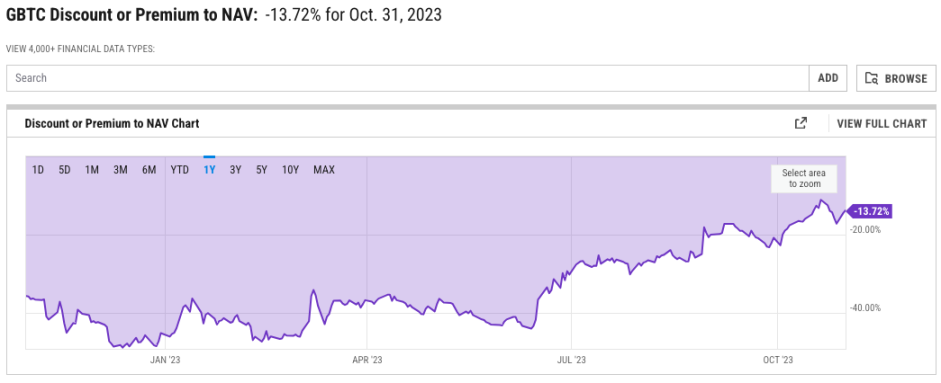
Task: Click the ADD button
Action: point(828,78)
